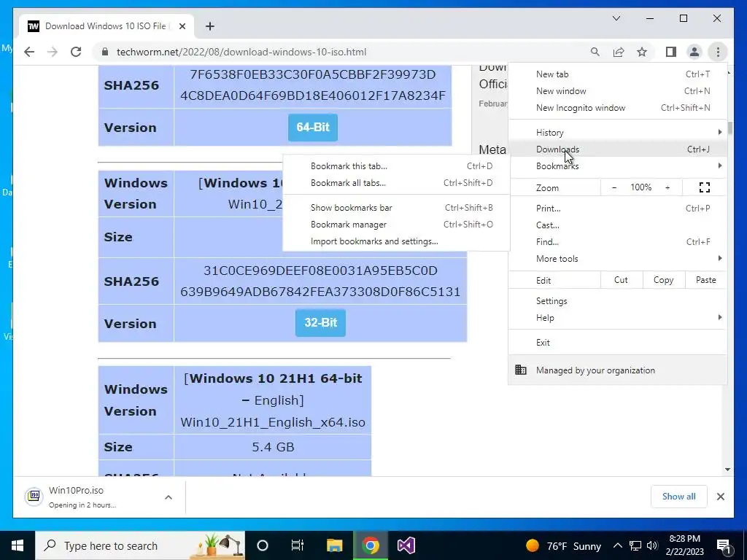The image size is (747, 560).
Task: Click the Cortana circle icon
Action: click(263, 545)
